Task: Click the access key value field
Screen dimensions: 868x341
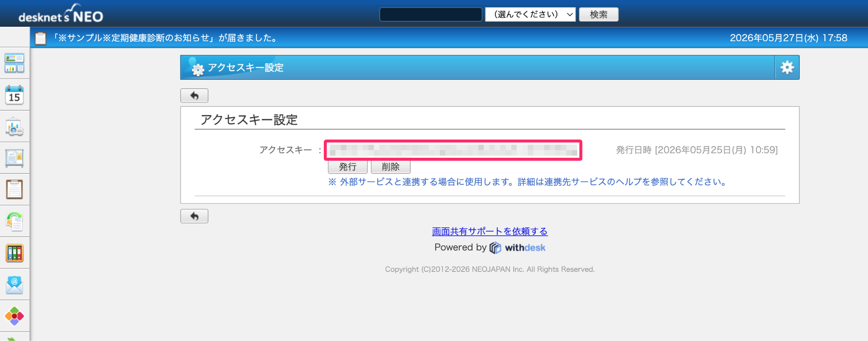Action: pos(453,150)
